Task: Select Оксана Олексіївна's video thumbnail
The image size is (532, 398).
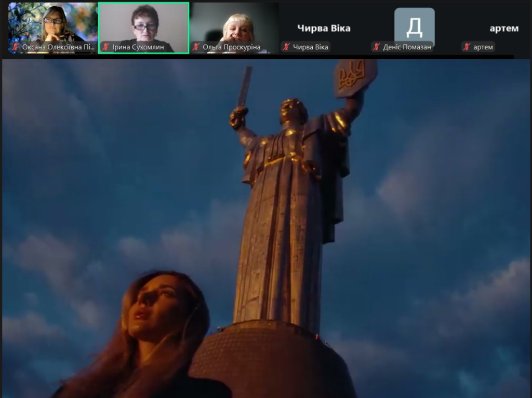Action: 52,23
